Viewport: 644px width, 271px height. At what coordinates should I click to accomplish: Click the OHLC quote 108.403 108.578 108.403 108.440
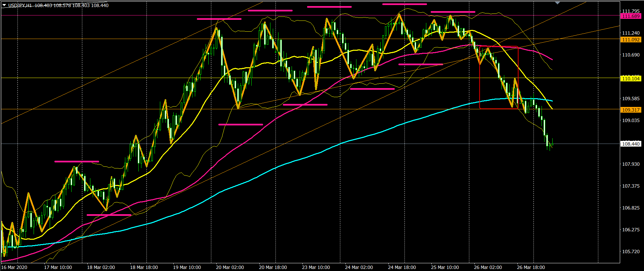click(x=72, y=5)
